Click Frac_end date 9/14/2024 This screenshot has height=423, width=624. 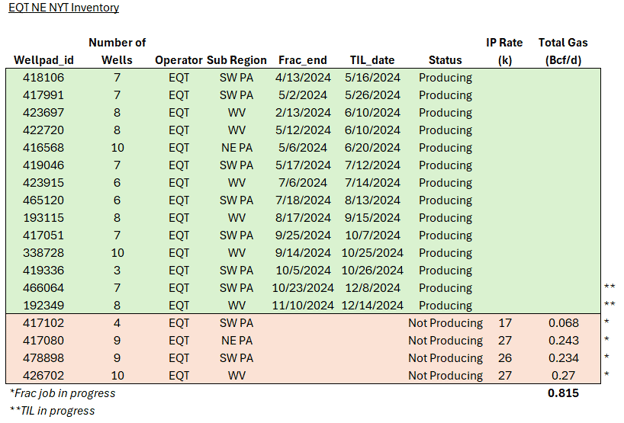coord(303,253)
